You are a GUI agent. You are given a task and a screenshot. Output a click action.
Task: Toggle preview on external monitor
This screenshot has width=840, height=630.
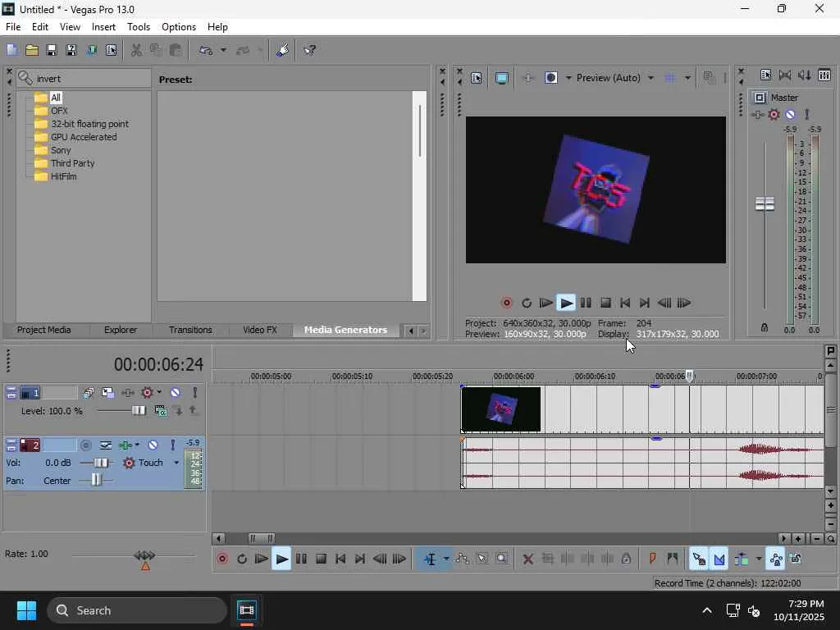[x=501, y=78]
